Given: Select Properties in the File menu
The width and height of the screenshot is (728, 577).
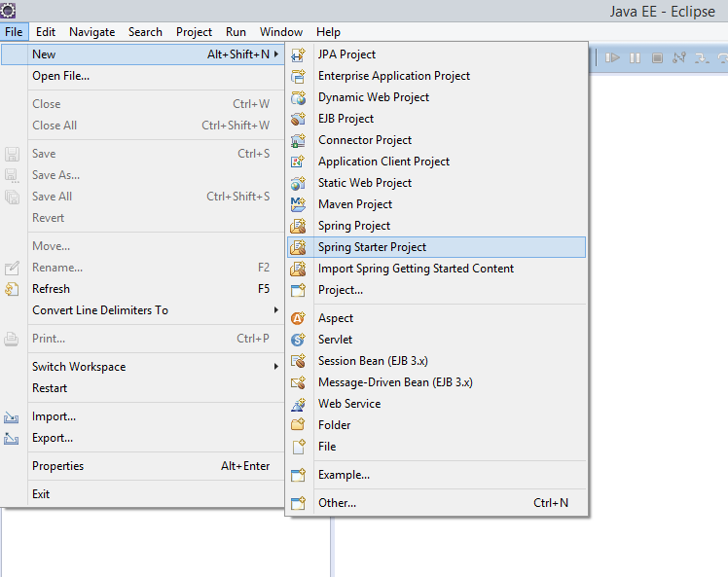Looking at the screenshot, I should point(141,466).
